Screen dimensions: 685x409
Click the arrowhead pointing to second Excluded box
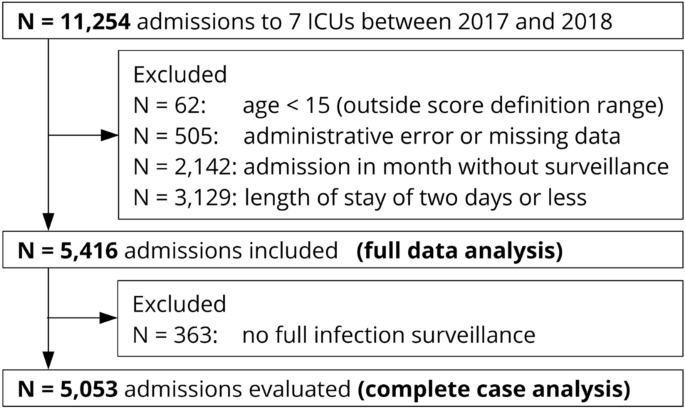click(109, 318)
